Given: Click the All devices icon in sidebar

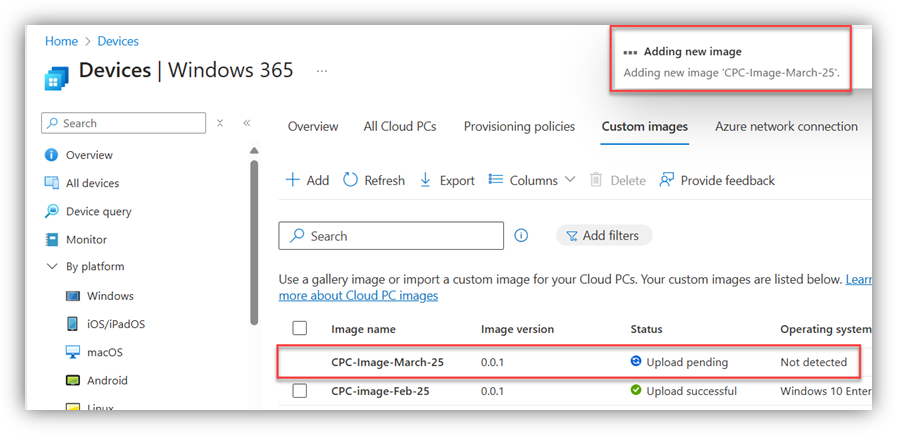Looking at the screenshot, I should pos(51,183).
